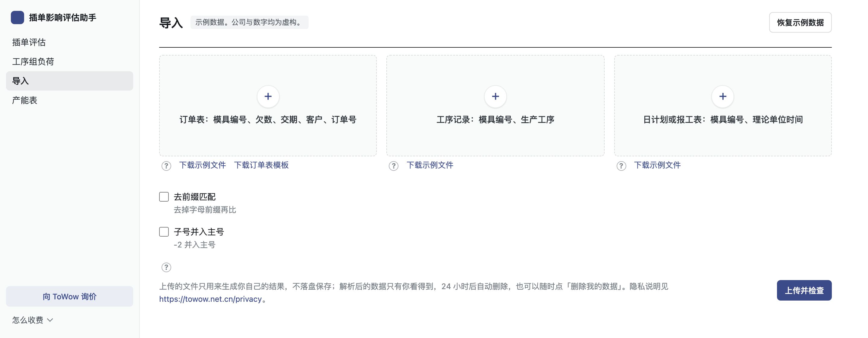Screen dimensions: 868x338
Task: Click the 工序记录 drop zone label
Action: pos(495,120)
